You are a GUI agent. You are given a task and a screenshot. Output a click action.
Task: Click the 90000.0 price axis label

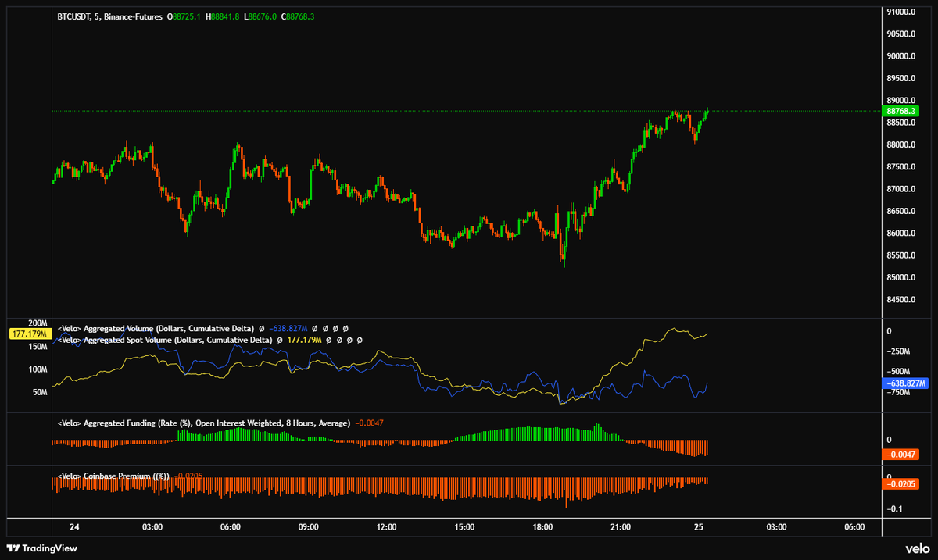[x=903, y=56]
